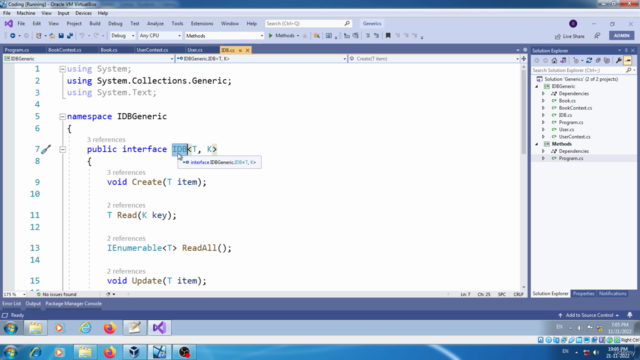
Task: Click 2 references link above Read method
Action: [126, 205]
